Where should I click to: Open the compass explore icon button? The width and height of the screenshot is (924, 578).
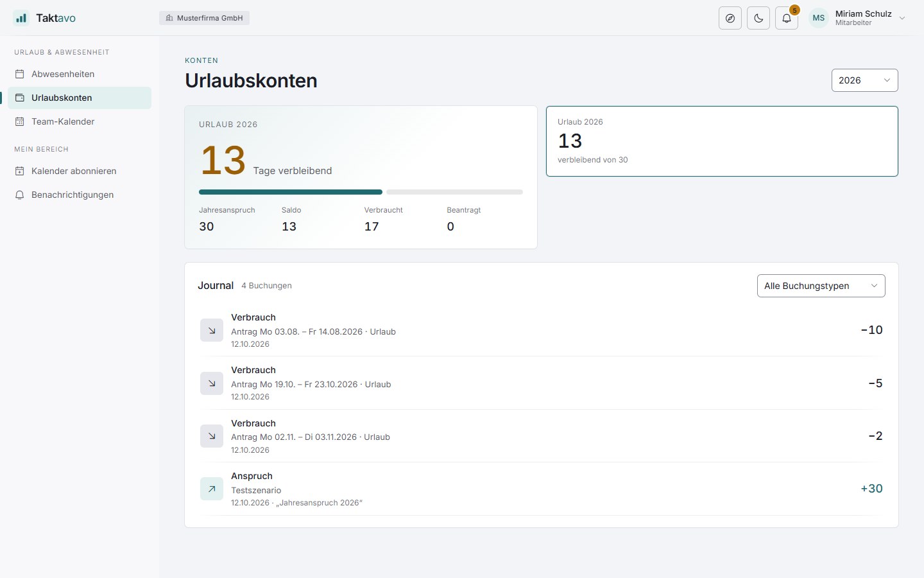[x=730, y=18]
